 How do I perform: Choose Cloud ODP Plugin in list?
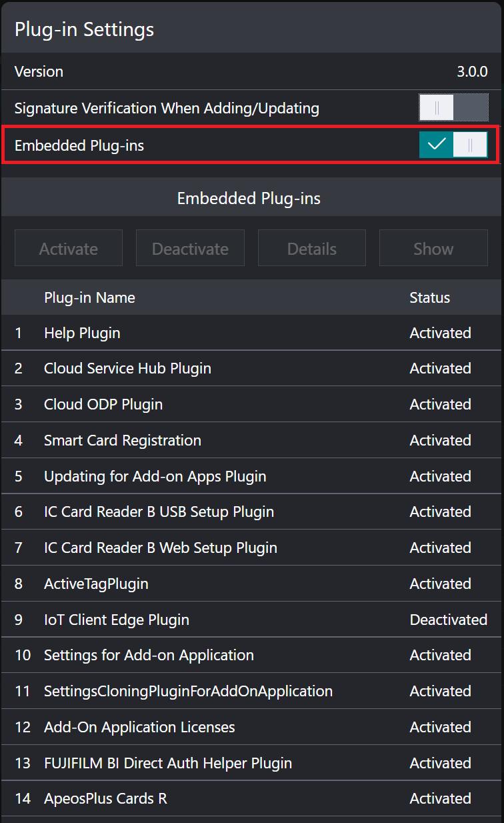[x=103, y=404]
